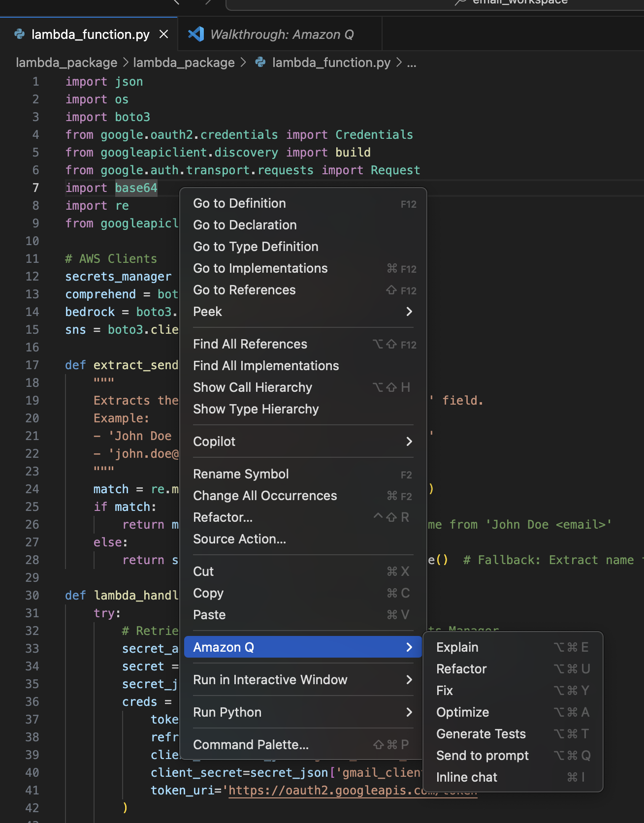This screenshot has height=823, width=644.
Task: Click the first lambda_package breadcrumb segment
Action: point(66,63)
